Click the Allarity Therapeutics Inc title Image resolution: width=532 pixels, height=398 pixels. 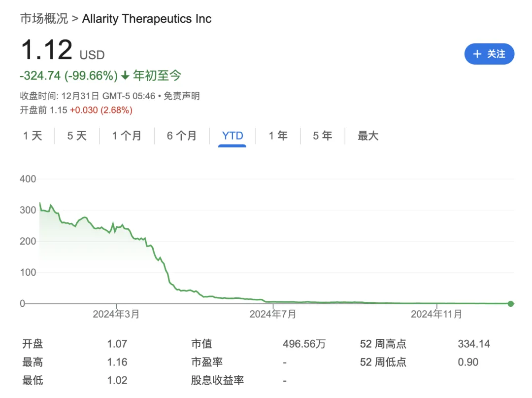coord(147,19)
